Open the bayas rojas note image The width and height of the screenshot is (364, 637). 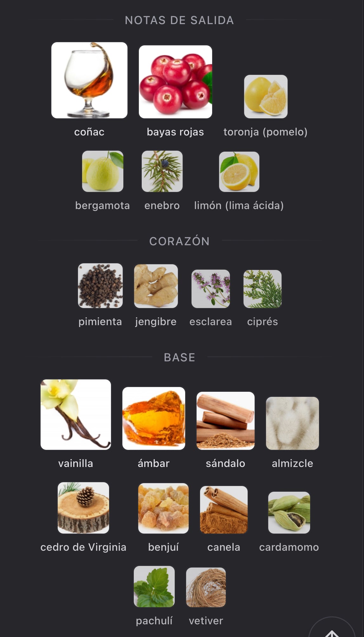(x=175, y=82)
